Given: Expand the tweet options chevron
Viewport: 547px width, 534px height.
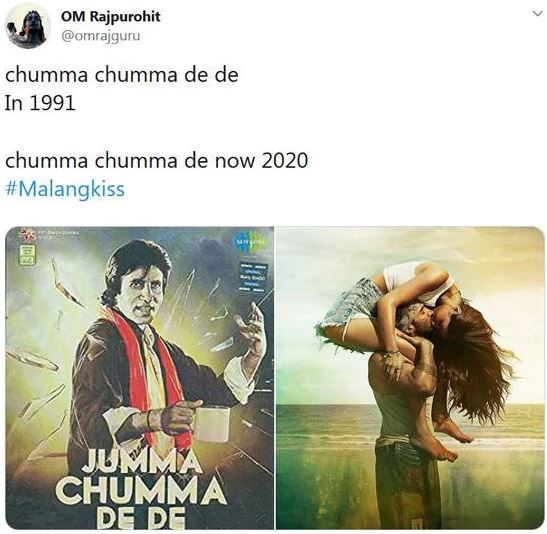Looking at the screenshot, I should (538, 13).
